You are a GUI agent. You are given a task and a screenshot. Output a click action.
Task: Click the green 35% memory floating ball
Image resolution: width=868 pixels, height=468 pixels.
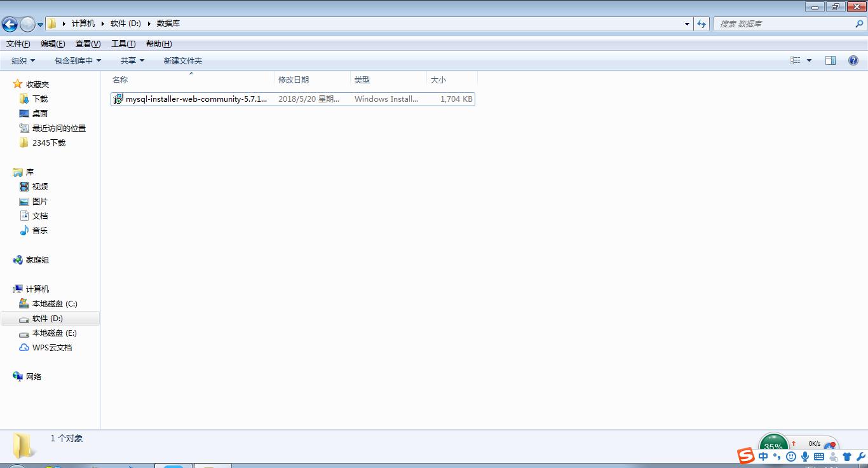coord(773,443)
